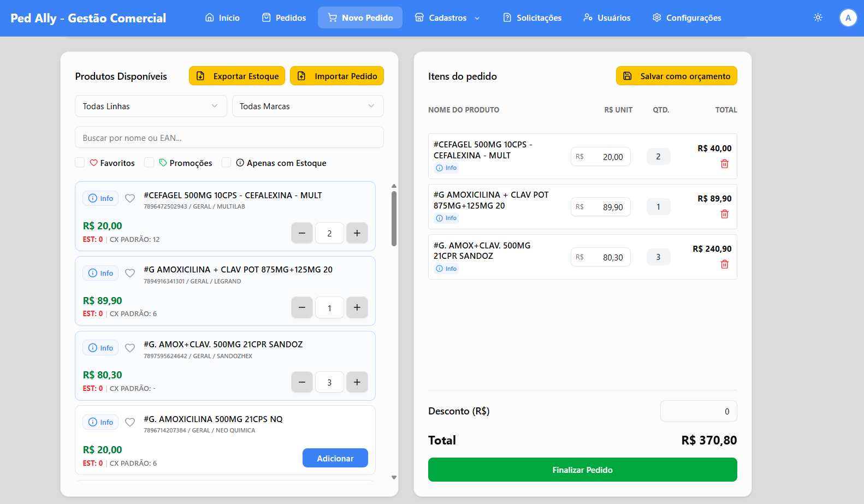Go to the Pedidos page
The height and width of the screenshot is (504, 864).
coord(284,17)
